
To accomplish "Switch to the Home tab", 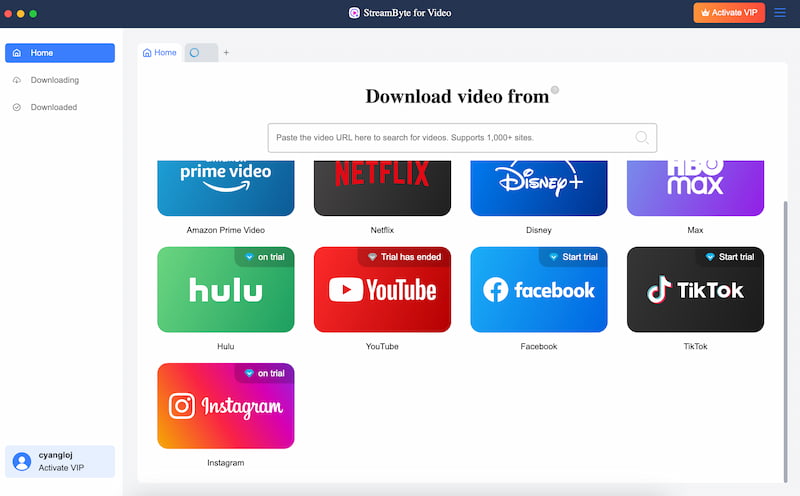I will click(160, 53).
